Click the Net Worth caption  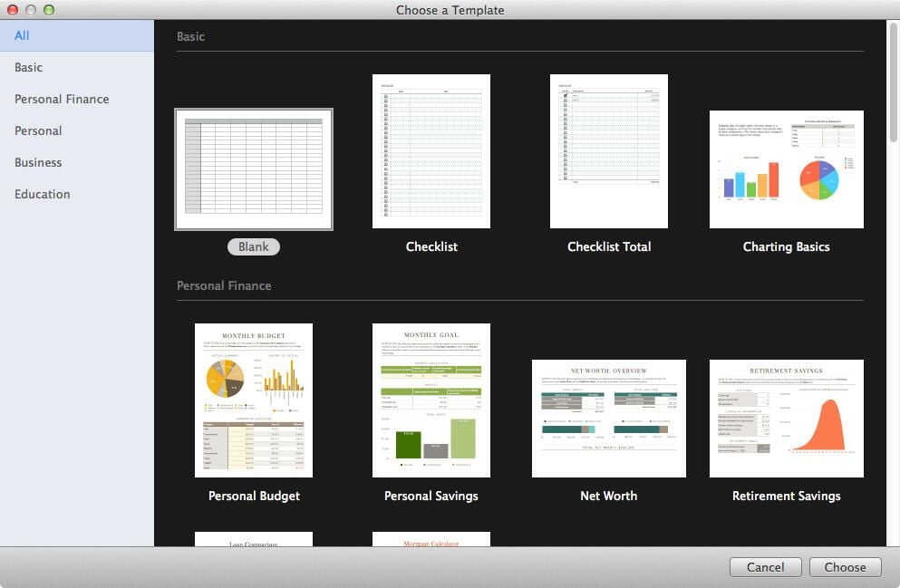point(608,496)
